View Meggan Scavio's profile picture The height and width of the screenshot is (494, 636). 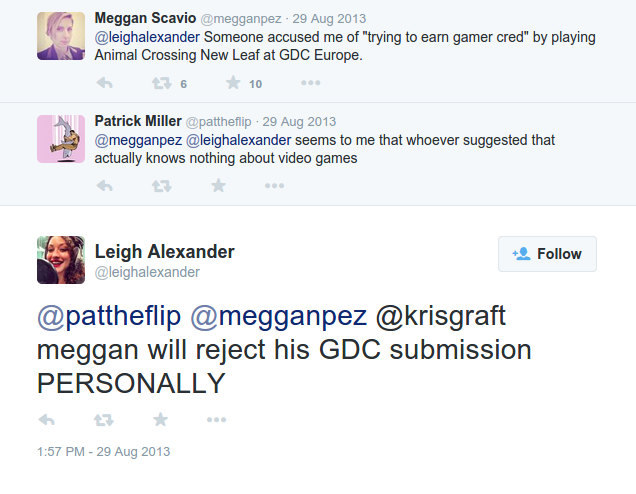click(x=61, y=36)
